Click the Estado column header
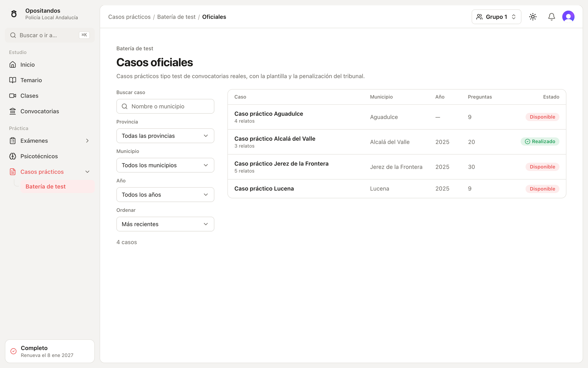This screenshot has width=588, height=368. (551, 97)
